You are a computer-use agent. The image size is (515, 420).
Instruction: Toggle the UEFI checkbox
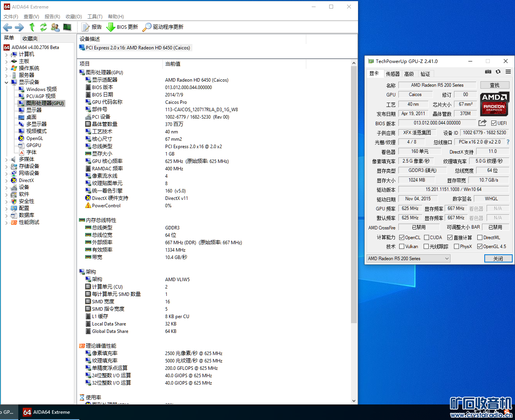[x=494, y=123]
